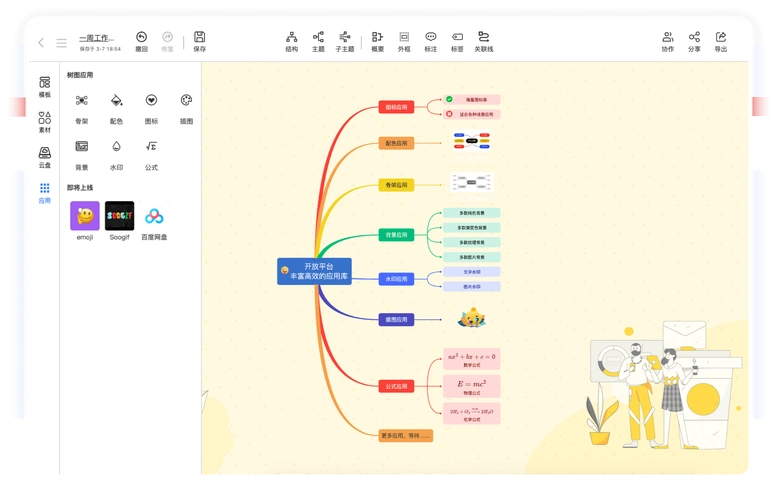Screen dimensions: 778x500
Task: Add a 关联线 (relationship line)
Action: click(484, 37)
